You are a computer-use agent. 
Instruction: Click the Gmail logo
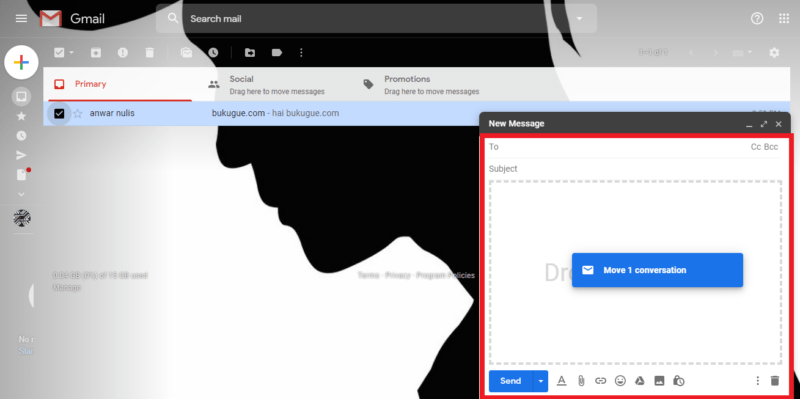(72, 19)
